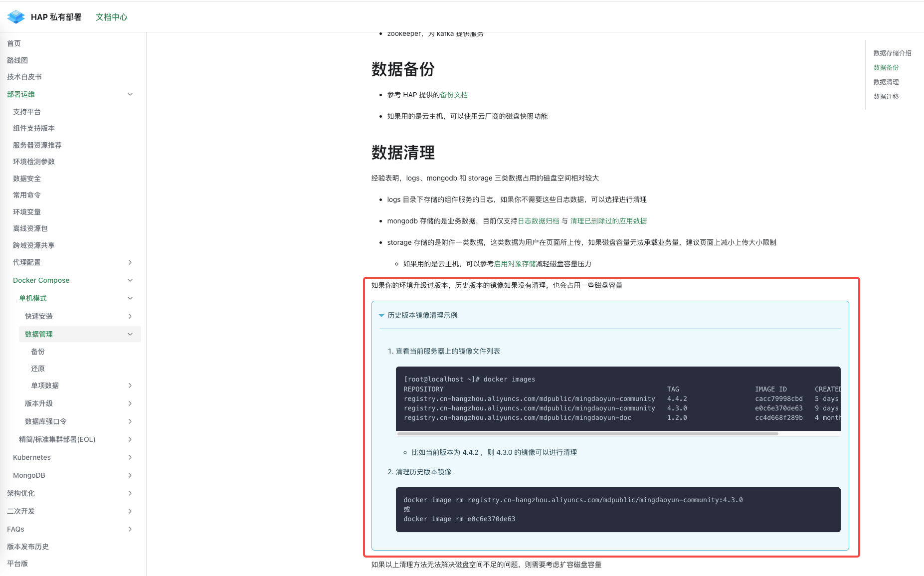The image size is (924, 576).
Task: Expand the 快速安装 arrow icon
Action: pos(130,316)
